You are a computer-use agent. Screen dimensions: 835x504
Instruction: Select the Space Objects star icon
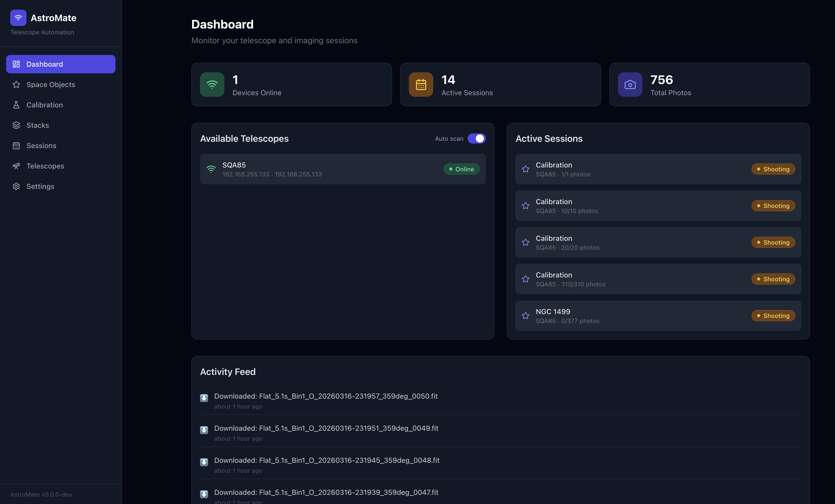pos(16,85)
